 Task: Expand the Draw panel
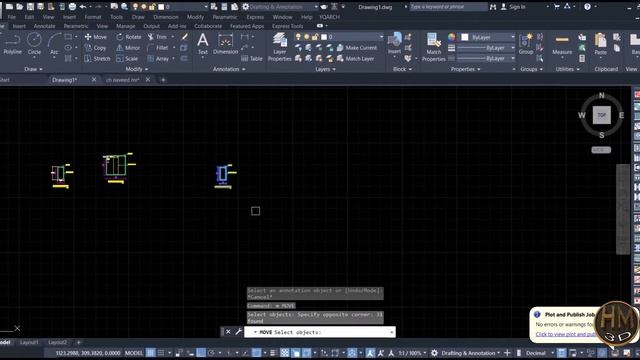pyautogui.click(x=33, y=69)
